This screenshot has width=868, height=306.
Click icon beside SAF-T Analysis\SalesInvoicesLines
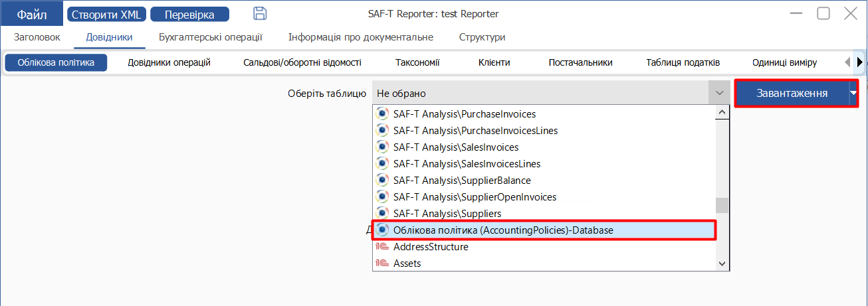(x=382, y=163)
